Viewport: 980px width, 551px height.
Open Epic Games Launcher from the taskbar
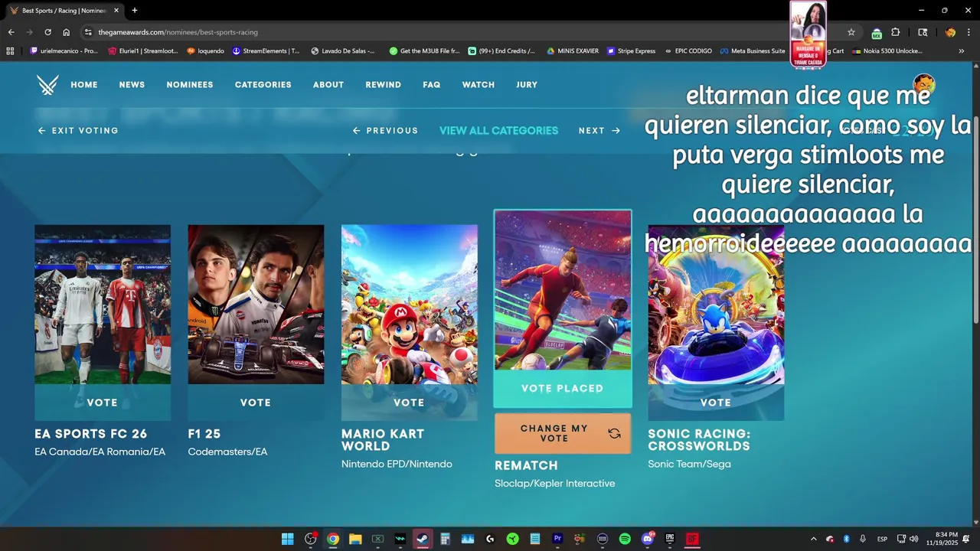coord(670,539)
